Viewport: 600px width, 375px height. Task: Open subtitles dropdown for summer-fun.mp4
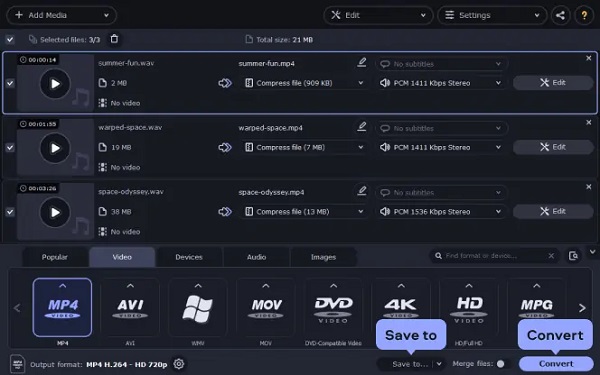coord(441,64)
